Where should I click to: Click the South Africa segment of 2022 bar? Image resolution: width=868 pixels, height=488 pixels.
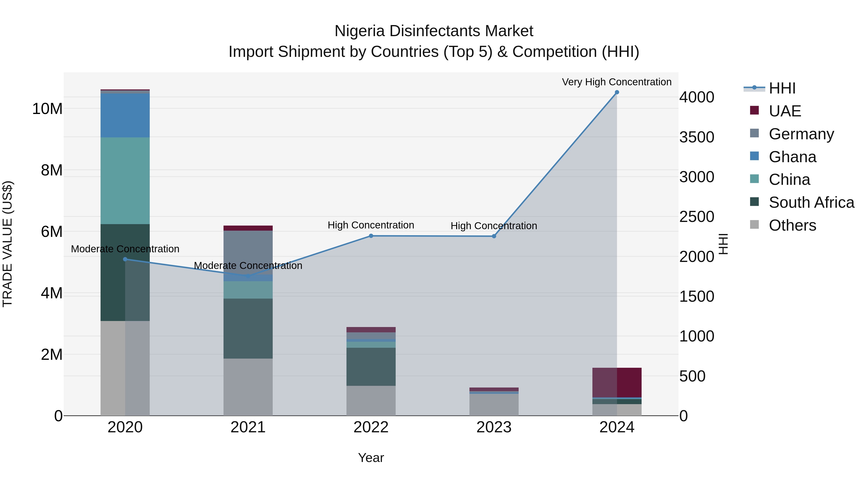371,367
